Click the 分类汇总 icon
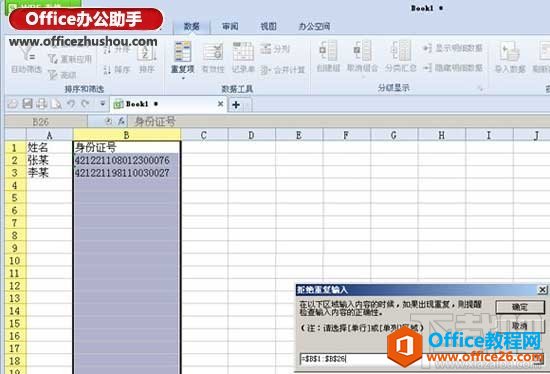550x374 pixels. point(401,51)
